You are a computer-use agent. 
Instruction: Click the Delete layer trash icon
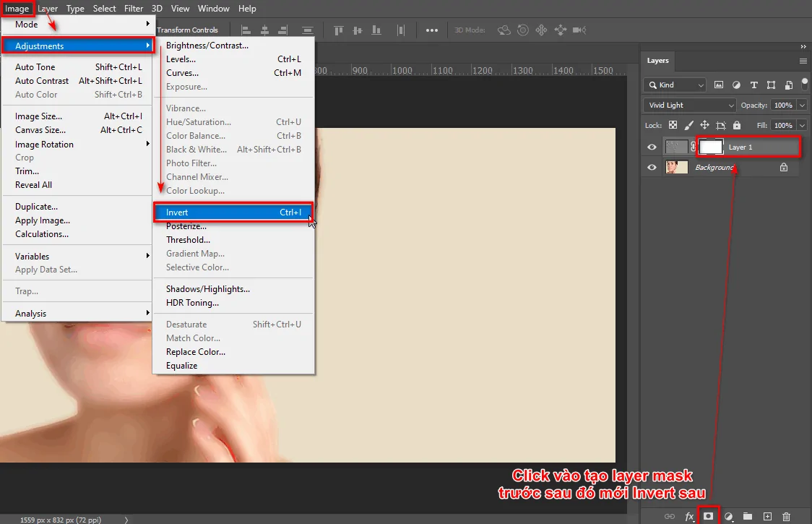coord(787,516)
